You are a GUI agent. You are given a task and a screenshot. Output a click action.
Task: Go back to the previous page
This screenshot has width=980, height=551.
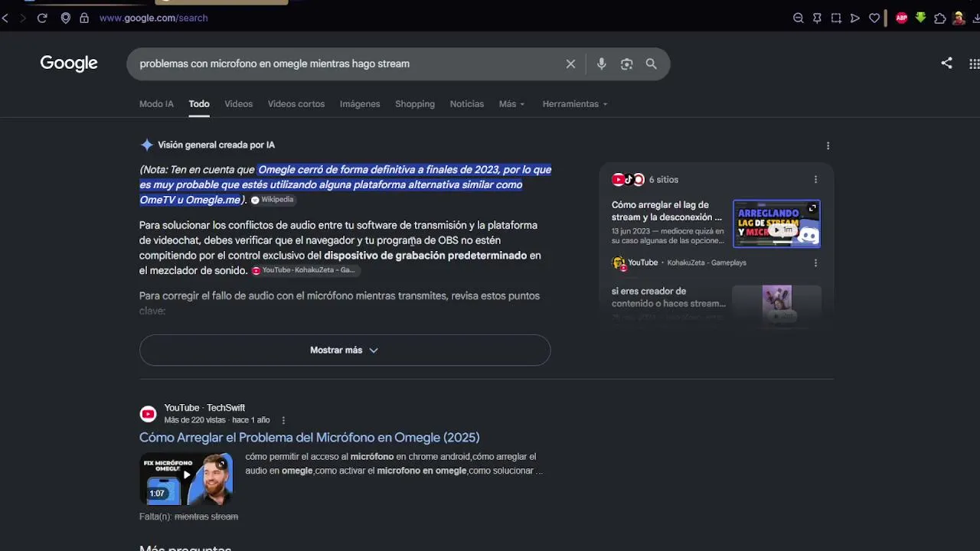click(x=5, y=18)
